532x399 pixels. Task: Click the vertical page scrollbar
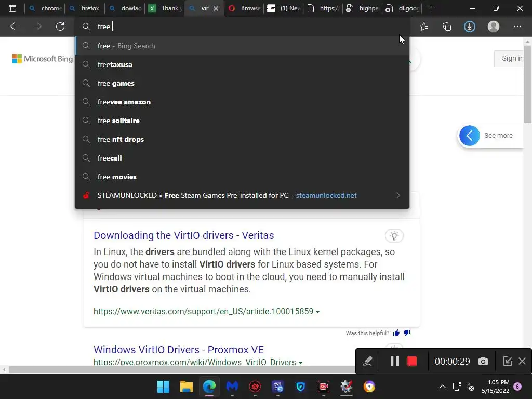tap(528, 85)
